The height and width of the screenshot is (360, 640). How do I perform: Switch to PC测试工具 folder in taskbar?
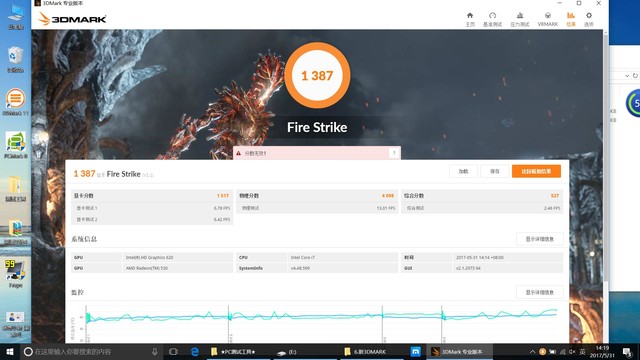point(238,351)
